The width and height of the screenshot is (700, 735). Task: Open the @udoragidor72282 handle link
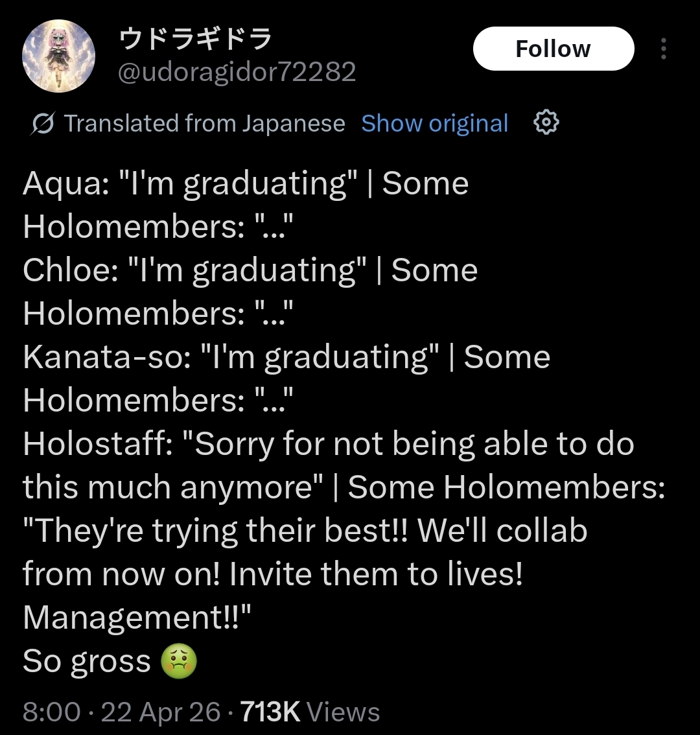237,72
